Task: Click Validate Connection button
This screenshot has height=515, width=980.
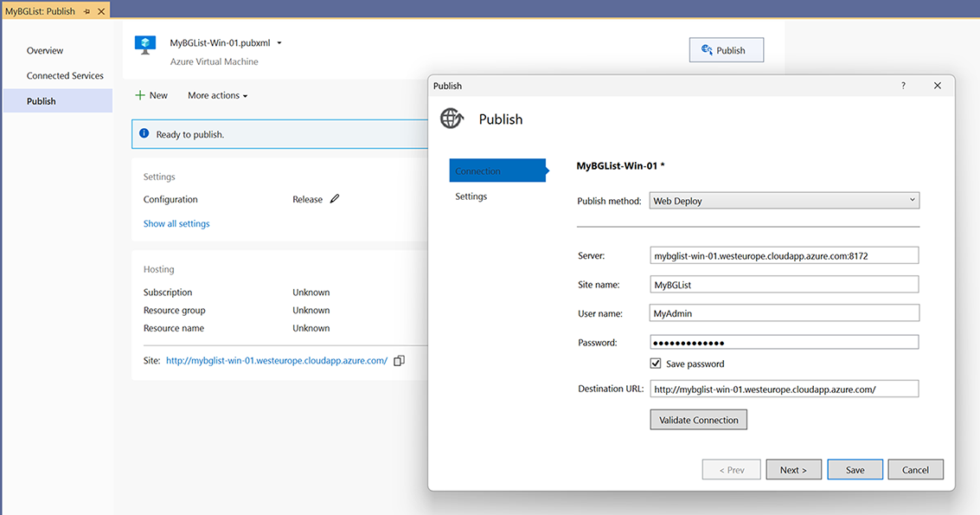Action: click(699, 420)
